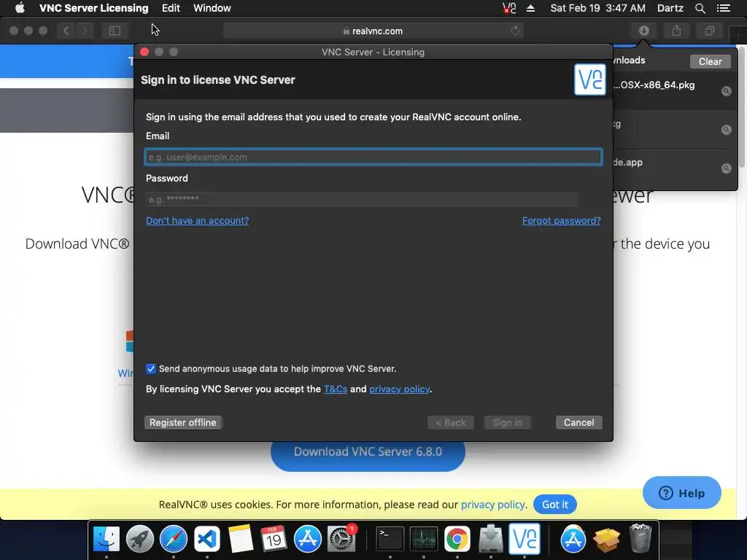
Task: Open Safari from the dock
Action: pos(174,539)
